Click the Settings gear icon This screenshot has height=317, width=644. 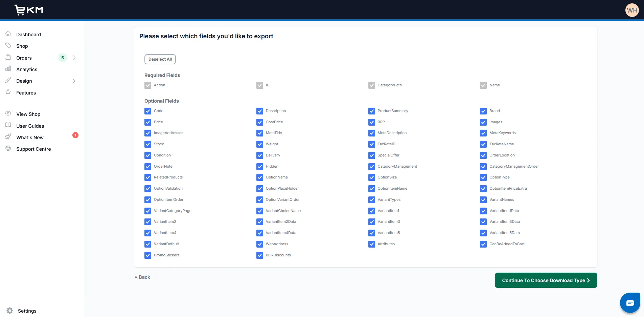tap(10, 311)
